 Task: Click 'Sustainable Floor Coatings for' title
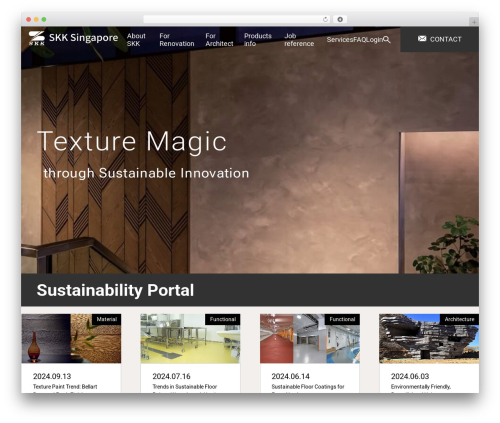308,387
